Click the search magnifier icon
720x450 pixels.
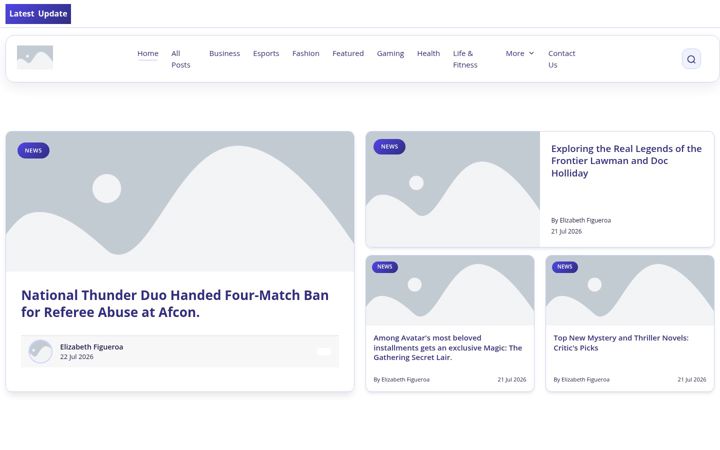point(691,59)
